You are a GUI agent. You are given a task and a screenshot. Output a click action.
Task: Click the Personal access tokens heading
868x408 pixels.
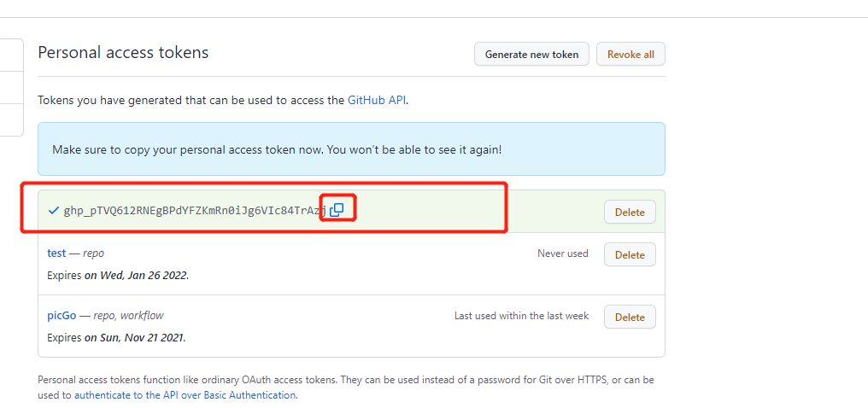point(123,53)
